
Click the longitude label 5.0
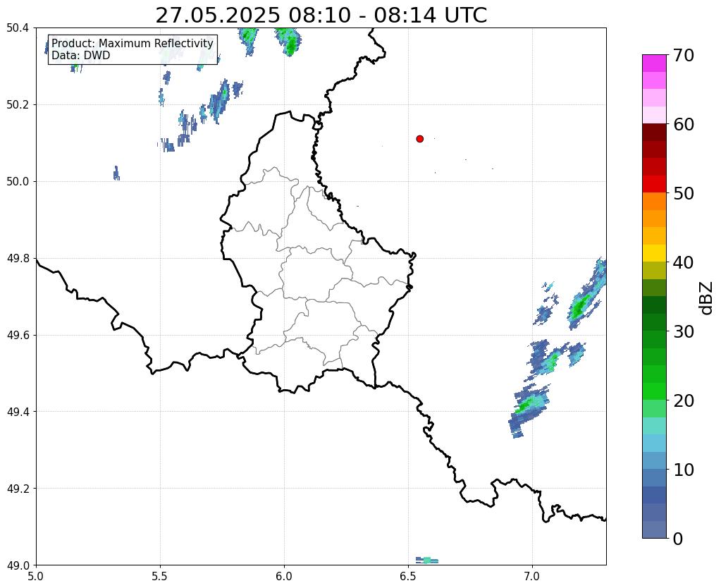(x=36, y=577)
